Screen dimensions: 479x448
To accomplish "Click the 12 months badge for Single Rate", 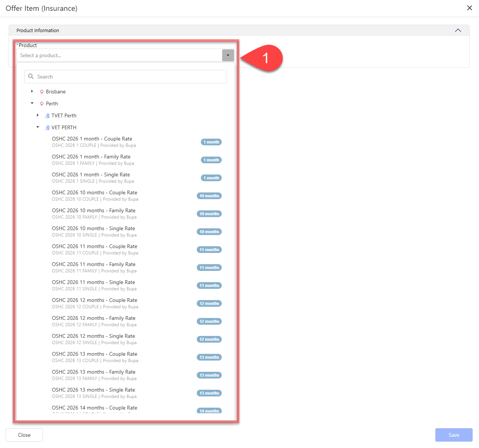I will (209, 339).
